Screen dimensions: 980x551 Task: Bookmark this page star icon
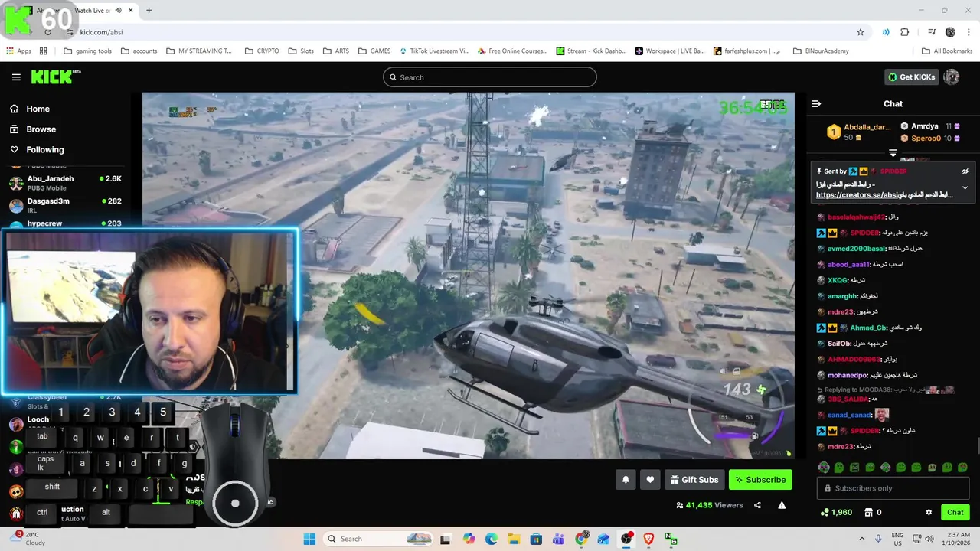pyautogui.click(x=861, y=32)
